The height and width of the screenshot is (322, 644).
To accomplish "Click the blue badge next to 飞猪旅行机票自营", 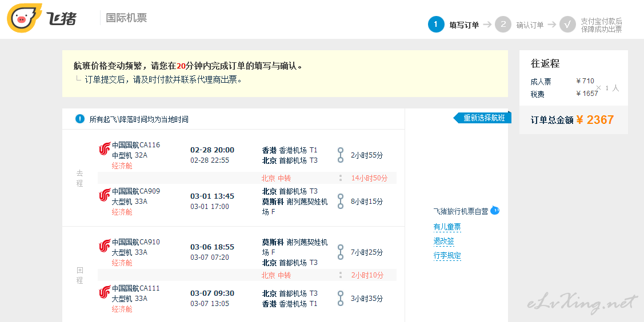I will [x=495, y=211].
